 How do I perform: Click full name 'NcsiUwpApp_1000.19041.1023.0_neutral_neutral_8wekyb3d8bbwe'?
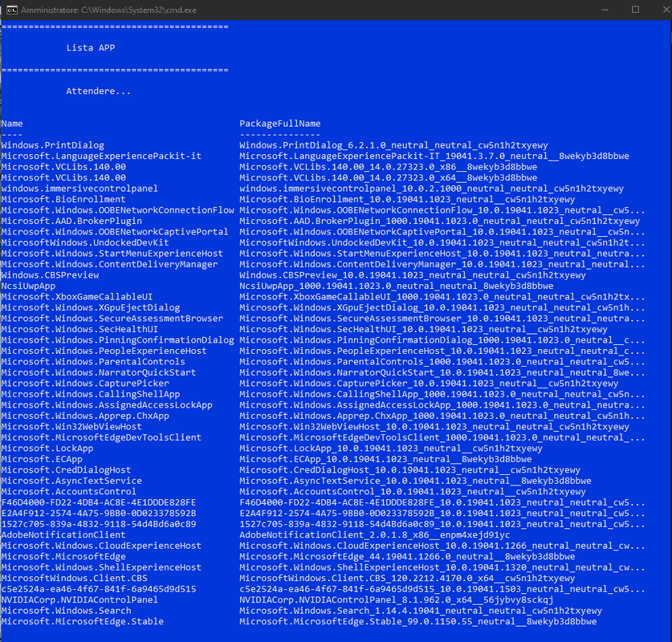(x=396, y=286)
